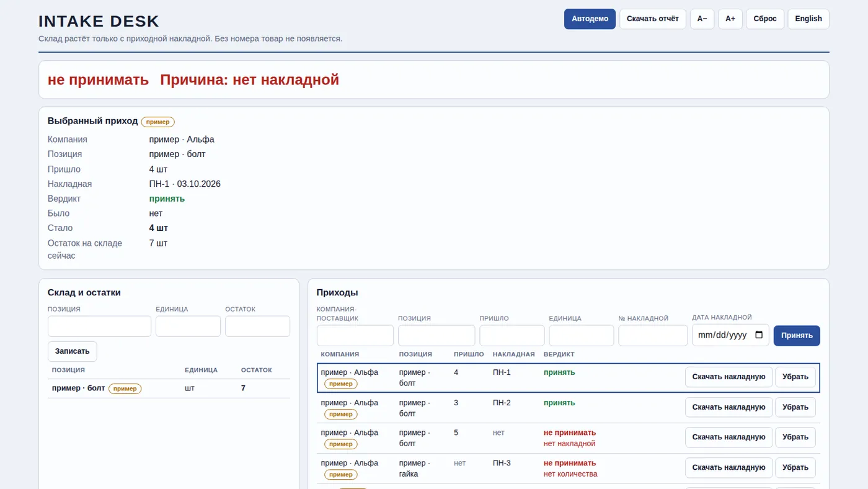Download invoice for ПН-3 гайка row
This screenshot has height=489, width=868.
(x=729, y=468)
